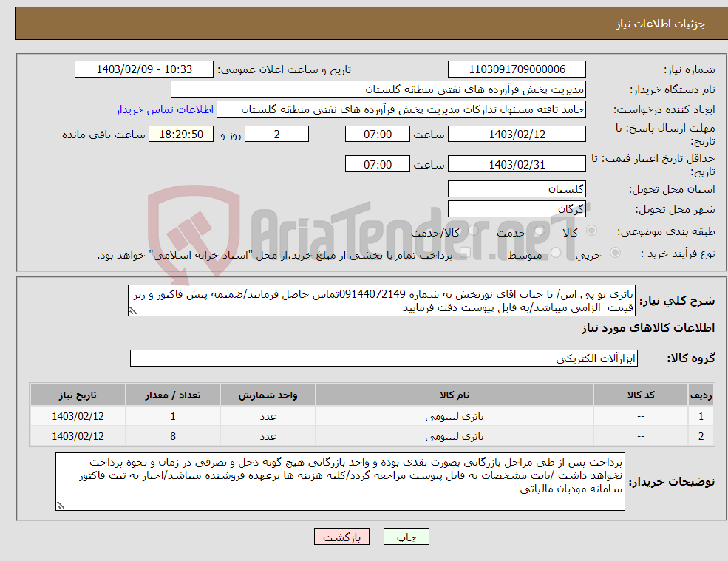The height and width of the screenshot is (561, 728).
Task: Click the buyer organization name field
Action: coord(378,89)
